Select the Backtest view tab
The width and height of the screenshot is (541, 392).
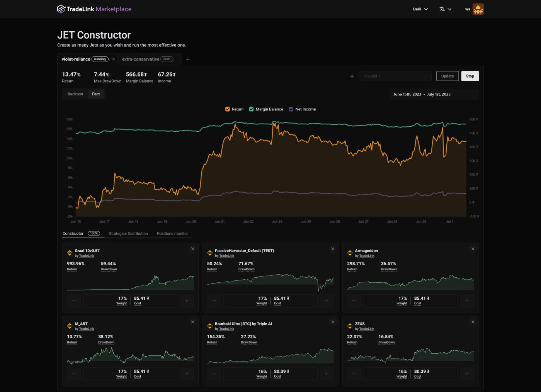(75, 94)
